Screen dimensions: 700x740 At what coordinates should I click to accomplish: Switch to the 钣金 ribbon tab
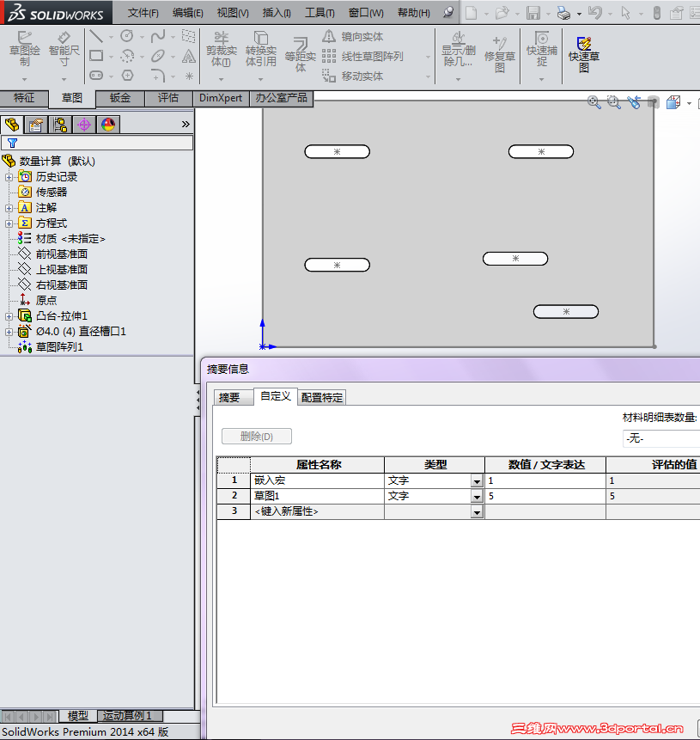point(119,98)
